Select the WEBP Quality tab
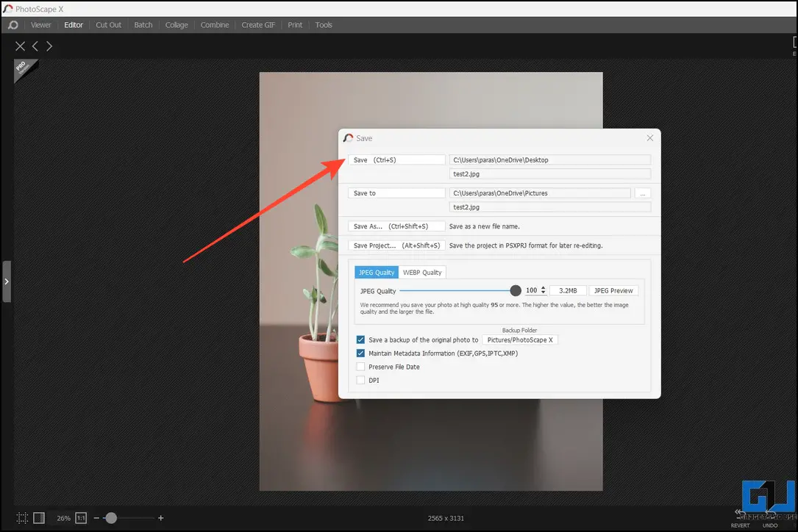The height and width of the screenshot is (532, 798). 422,272
